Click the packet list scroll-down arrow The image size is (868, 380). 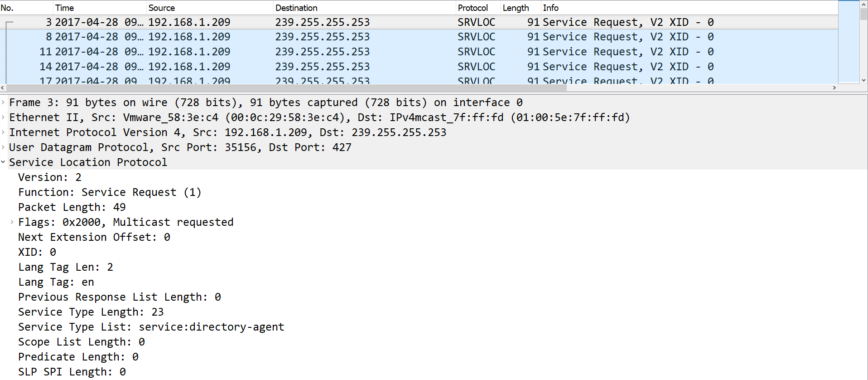coord(863,80)
